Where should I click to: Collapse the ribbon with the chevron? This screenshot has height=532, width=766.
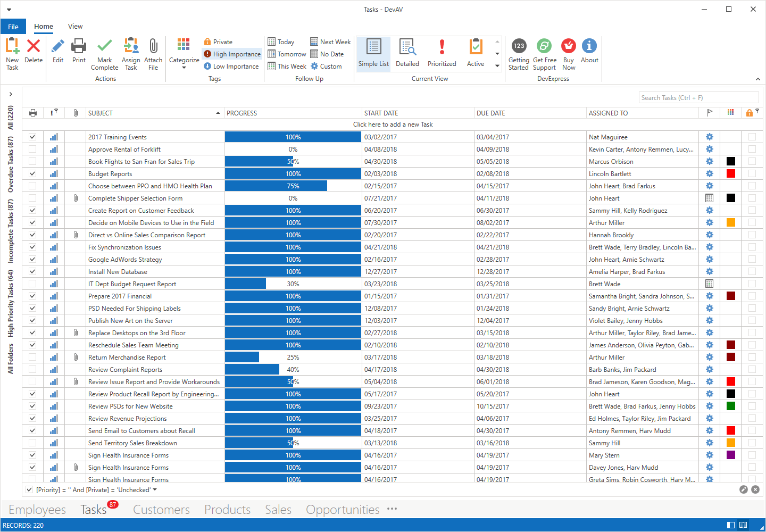pyautogui.click(x=757, y=79)
